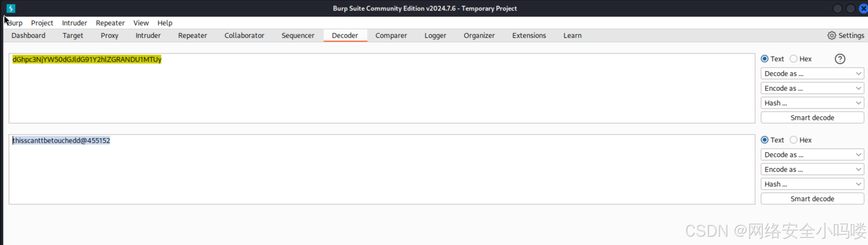Open the Settings gear icon
This screenshot has width=868, height=245.
click(x=832, y=36)
